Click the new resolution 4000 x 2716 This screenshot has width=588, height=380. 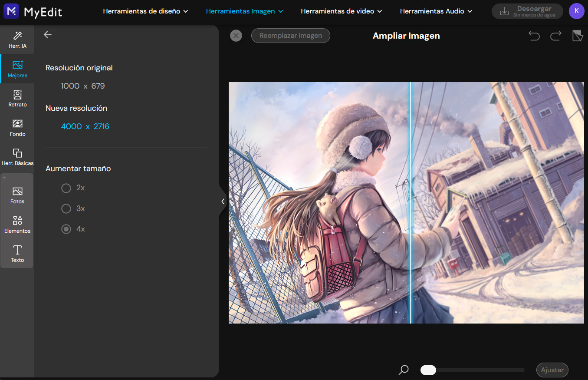[85, 126]
